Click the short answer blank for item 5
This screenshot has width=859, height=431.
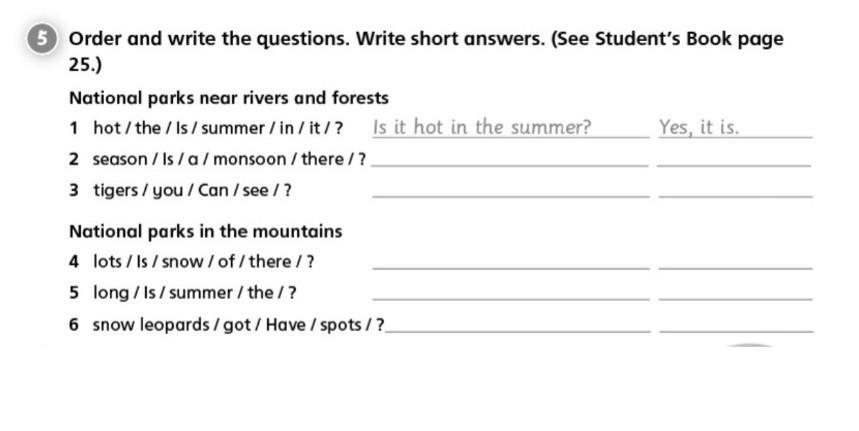(736, 292)
